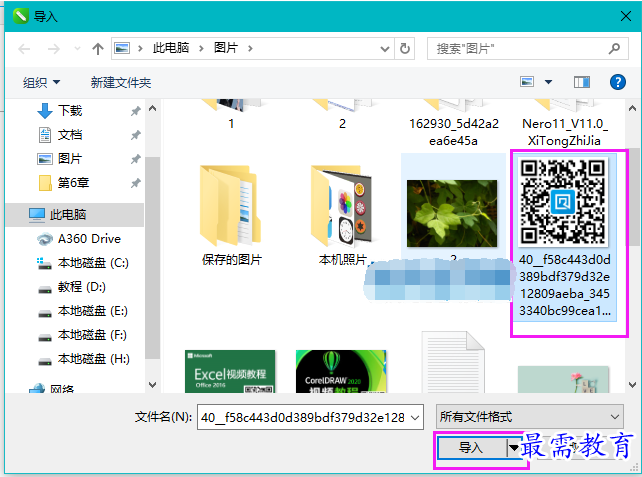Open 本地磁盘 (C:) drive

point(93,262)
